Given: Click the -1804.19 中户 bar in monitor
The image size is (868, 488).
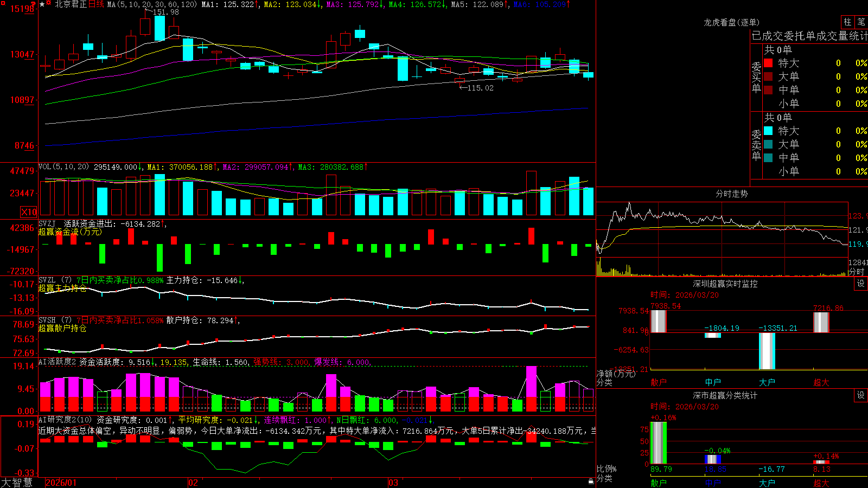Looking at the screenshot, I should pos(713,335).
